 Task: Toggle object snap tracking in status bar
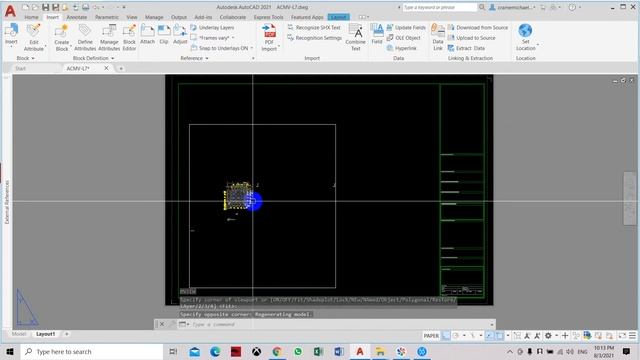pyautogui.click(x=489, y=336)
